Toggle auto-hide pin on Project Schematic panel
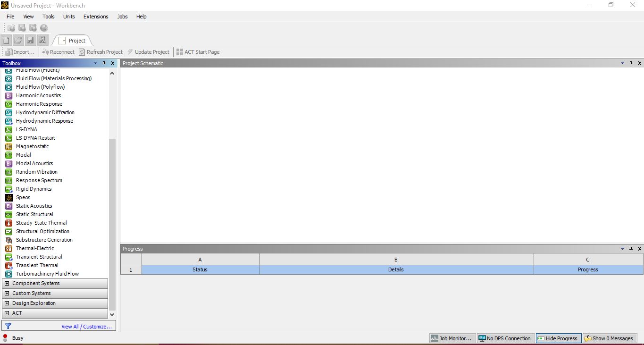This screenshot has height=345, width=644. [631, 63]
